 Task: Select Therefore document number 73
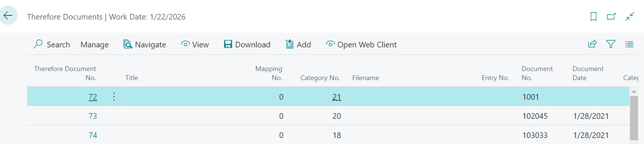[93, 116]
